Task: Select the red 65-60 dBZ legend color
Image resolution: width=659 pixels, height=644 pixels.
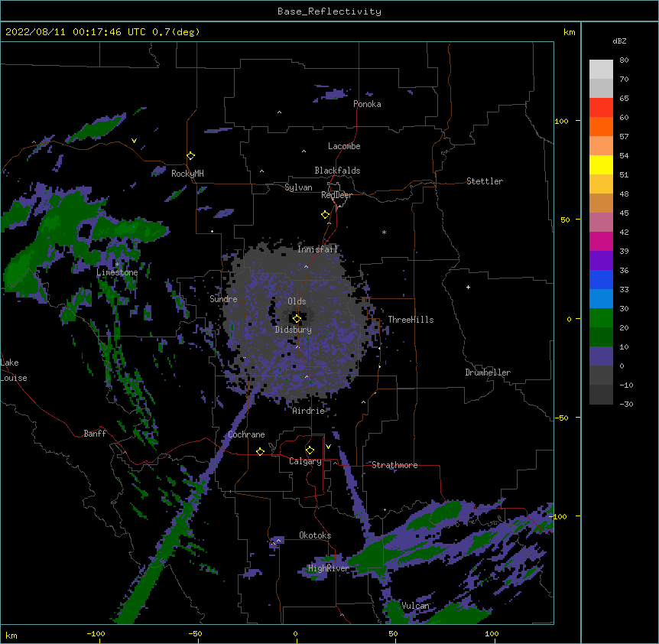Action: point(601,108)
